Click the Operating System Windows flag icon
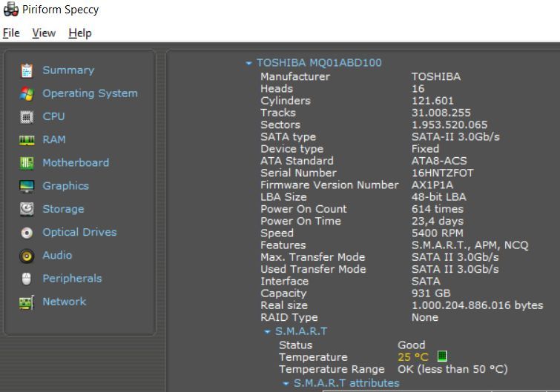The image size is (560, 392). pyautogui.click(x=27, y=93)
